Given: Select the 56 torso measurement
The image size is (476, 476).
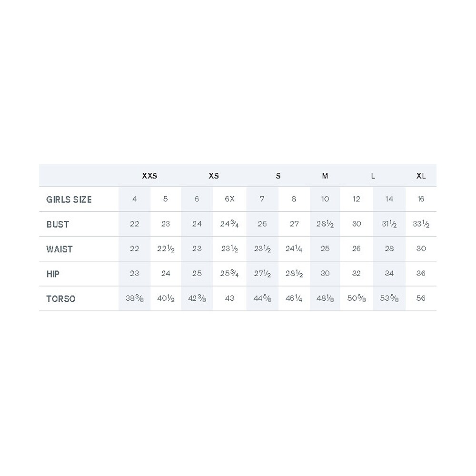Looking at the screenshot, I should tap(421, 298).
